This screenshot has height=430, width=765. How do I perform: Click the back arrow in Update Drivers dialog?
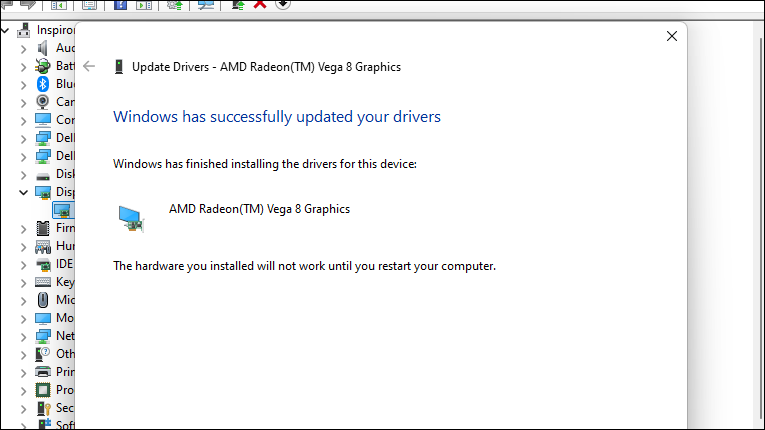(89, 67)
